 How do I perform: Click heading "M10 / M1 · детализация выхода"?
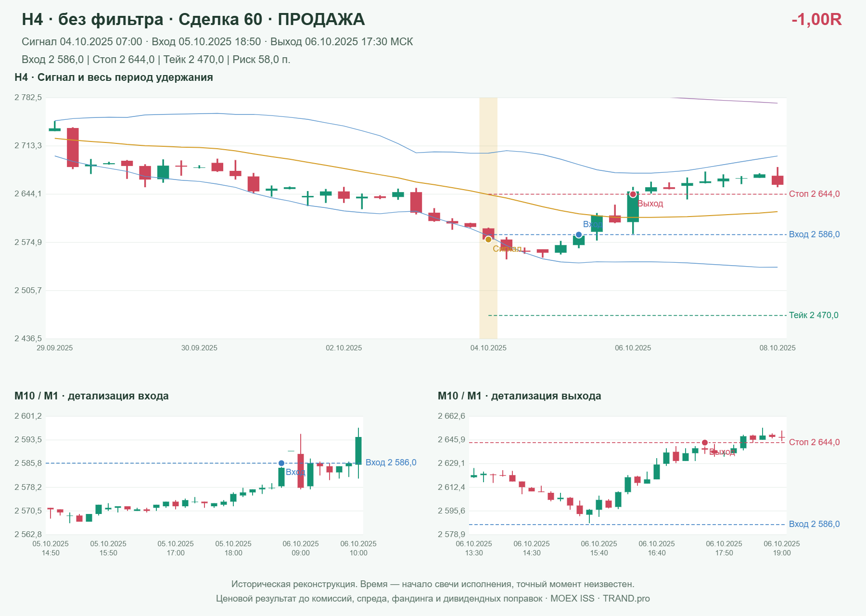tap(520, 396)
